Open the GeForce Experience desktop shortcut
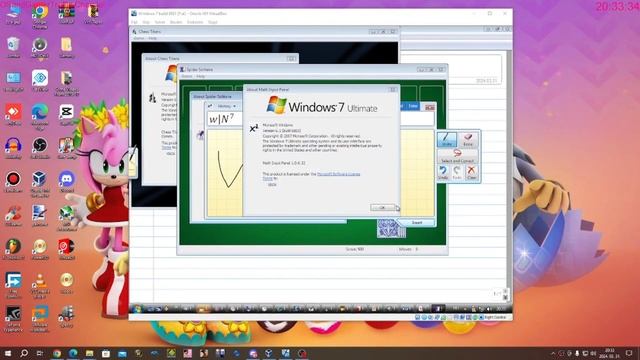 13,319
